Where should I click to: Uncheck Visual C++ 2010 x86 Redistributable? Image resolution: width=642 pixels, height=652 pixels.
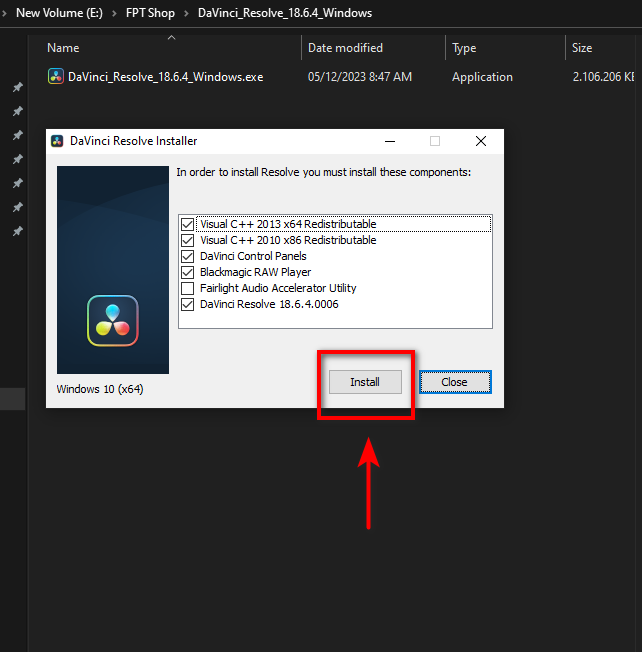(188, 240)
